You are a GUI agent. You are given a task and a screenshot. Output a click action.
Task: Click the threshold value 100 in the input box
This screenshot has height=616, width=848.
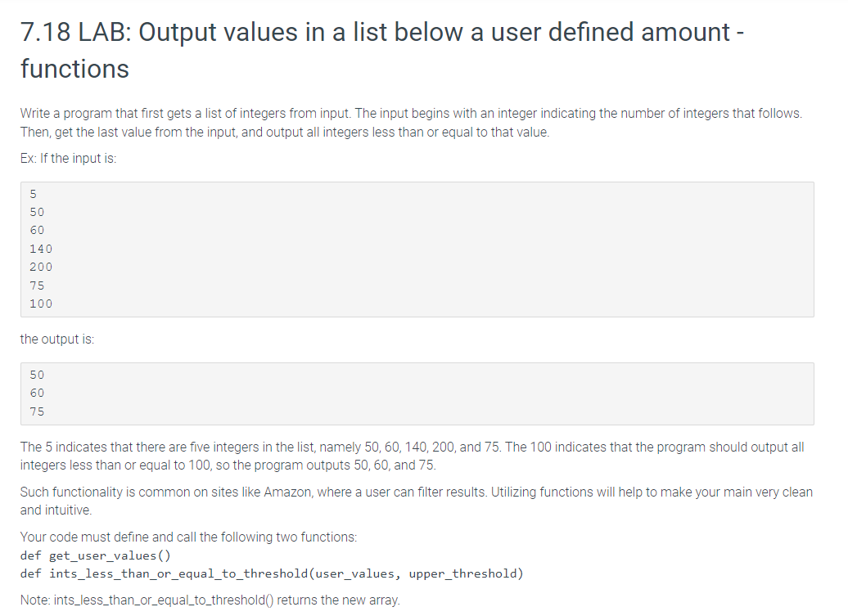tap(41, 304)
